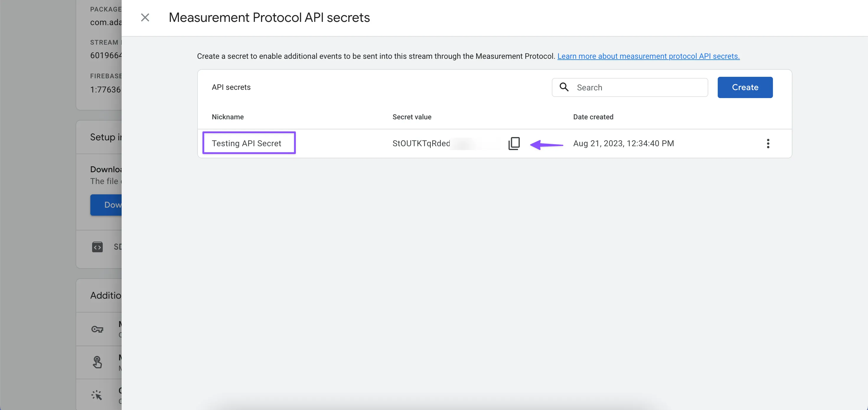Copy the secret value to clipboard

pos(514,144)
